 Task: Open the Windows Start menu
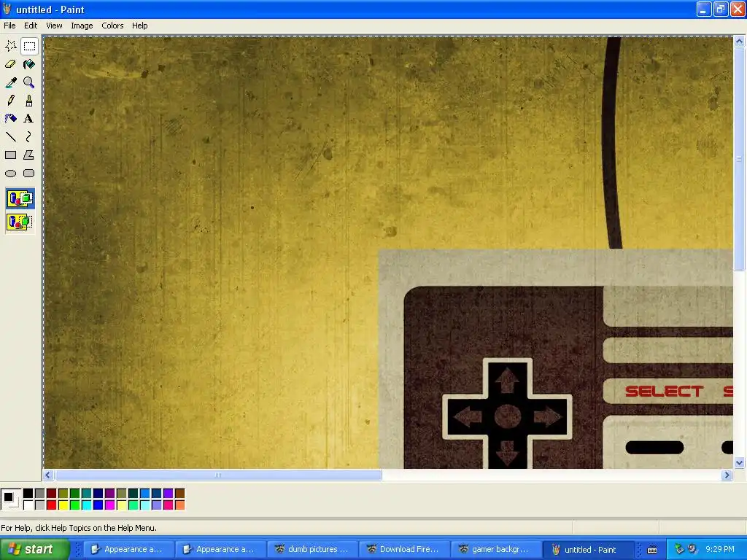click(35, 549)
